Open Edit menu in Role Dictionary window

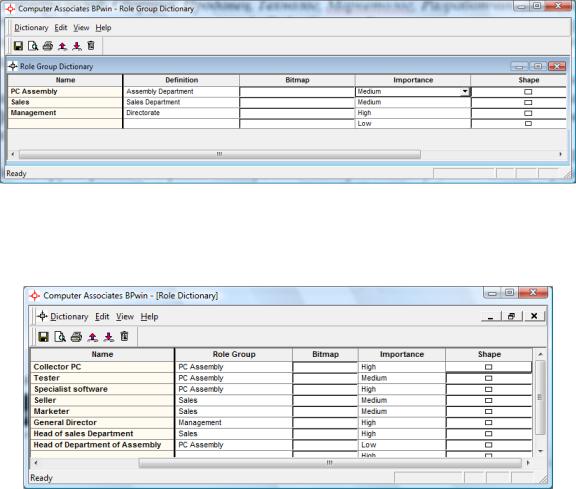point(102,316)
